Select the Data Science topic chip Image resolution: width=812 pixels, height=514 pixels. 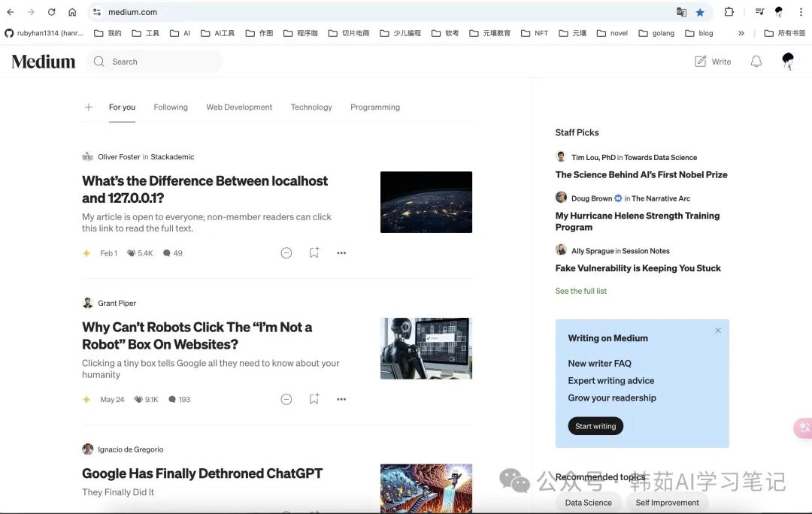[588, 503]
